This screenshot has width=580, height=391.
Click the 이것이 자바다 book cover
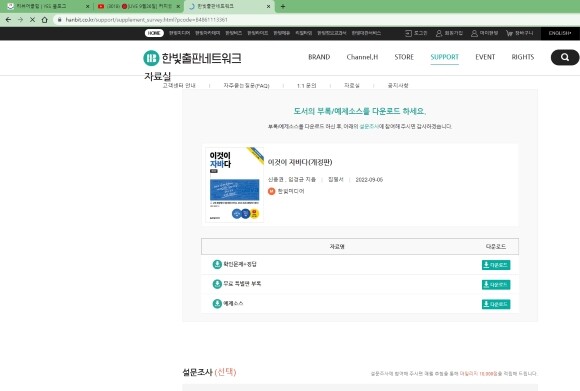(x=235, y=185)
